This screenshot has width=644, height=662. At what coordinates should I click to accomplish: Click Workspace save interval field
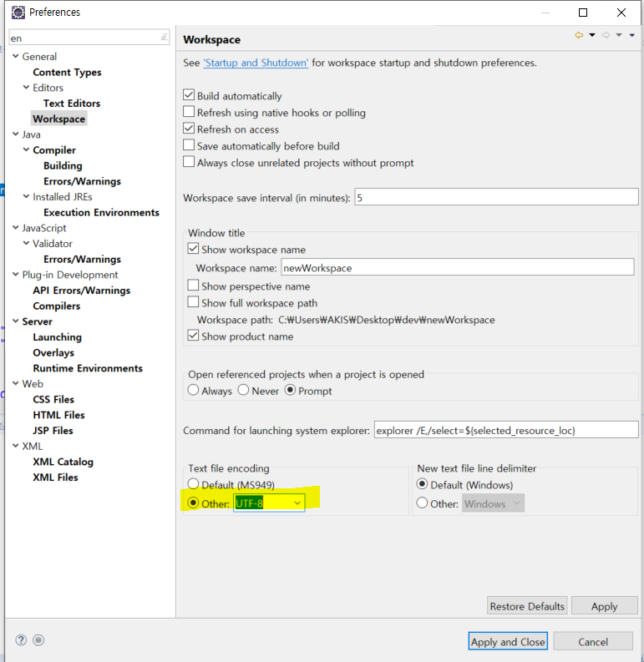496,197
